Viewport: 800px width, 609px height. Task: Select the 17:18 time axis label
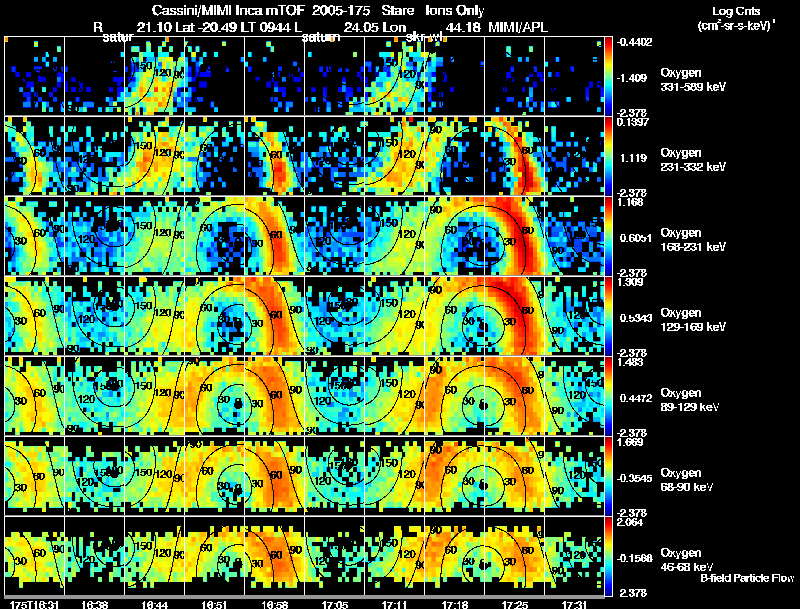[455, 605]
